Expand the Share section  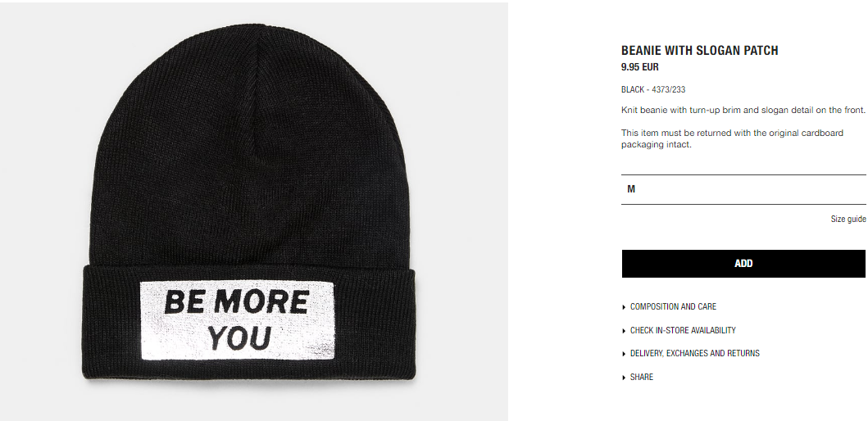(x=642, y=378)
